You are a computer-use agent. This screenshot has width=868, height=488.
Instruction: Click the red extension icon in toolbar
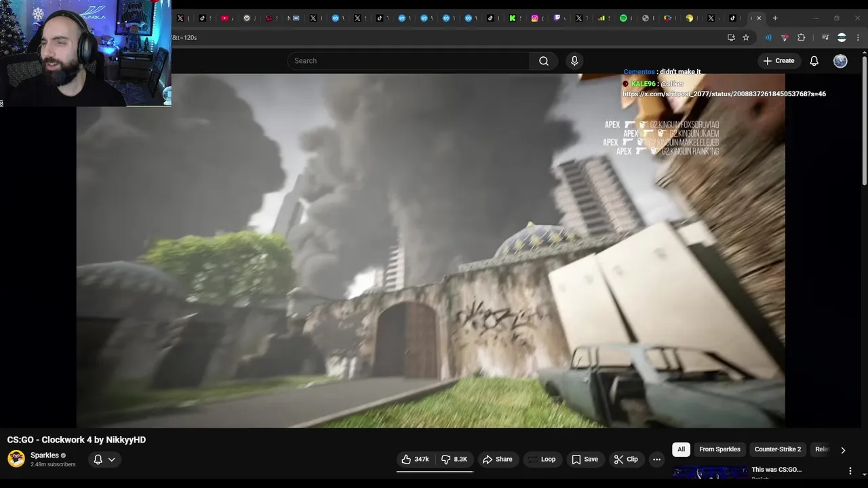click(x=785, y=37)
